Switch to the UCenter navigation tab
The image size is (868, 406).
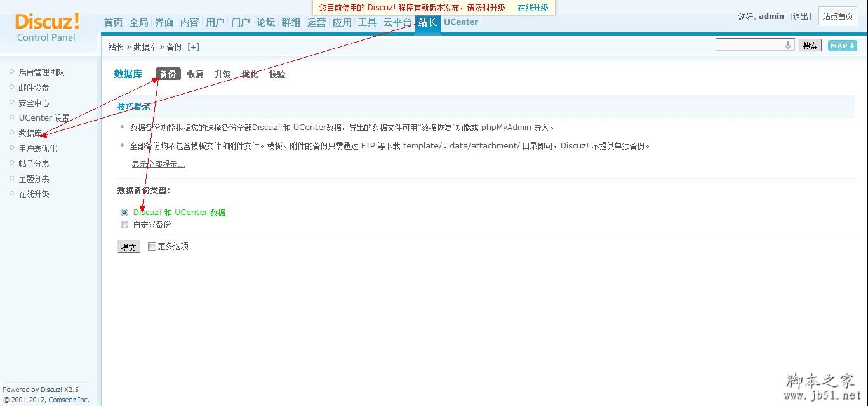[x=460, y=22]
